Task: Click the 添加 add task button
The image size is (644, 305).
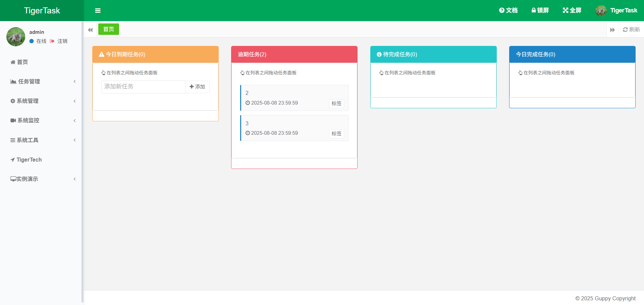Action: (197, 87)
